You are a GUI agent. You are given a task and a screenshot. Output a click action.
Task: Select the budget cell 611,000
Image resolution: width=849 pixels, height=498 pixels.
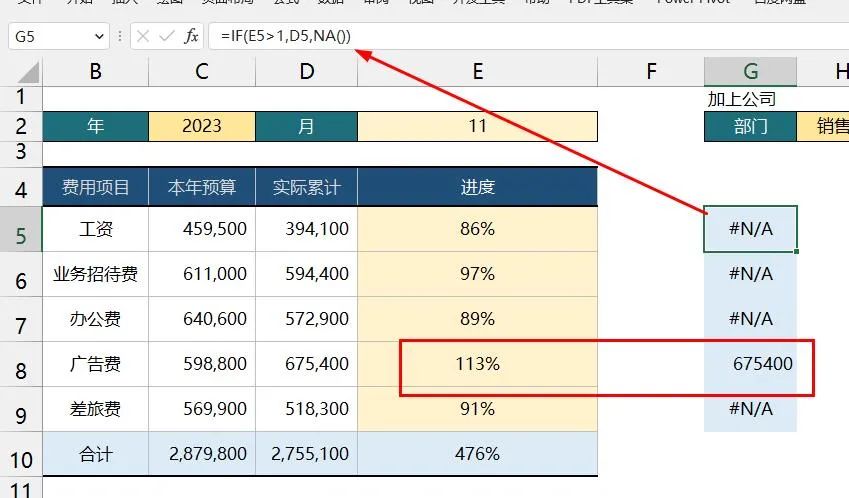201,274
